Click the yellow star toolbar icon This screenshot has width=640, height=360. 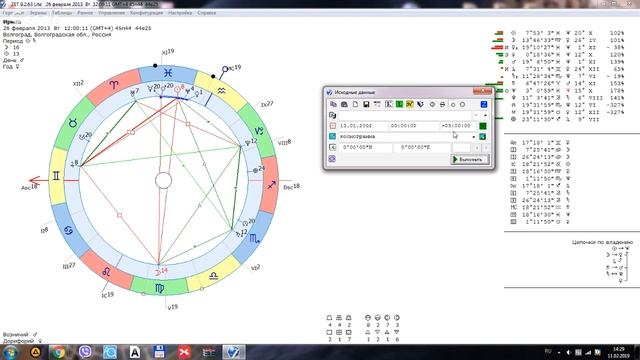coord(409,104)
